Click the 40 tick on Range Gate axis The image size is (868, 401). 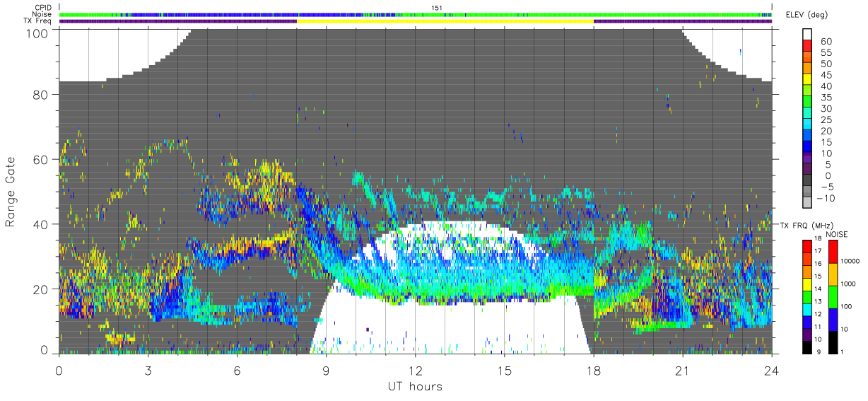point(40,224)
